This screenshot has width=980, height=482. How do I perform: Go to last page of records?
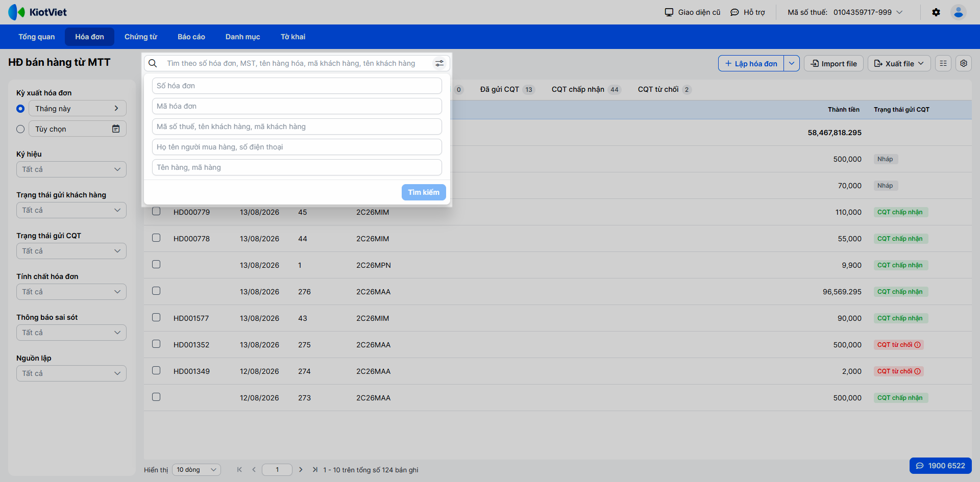[x=315, y=470]
